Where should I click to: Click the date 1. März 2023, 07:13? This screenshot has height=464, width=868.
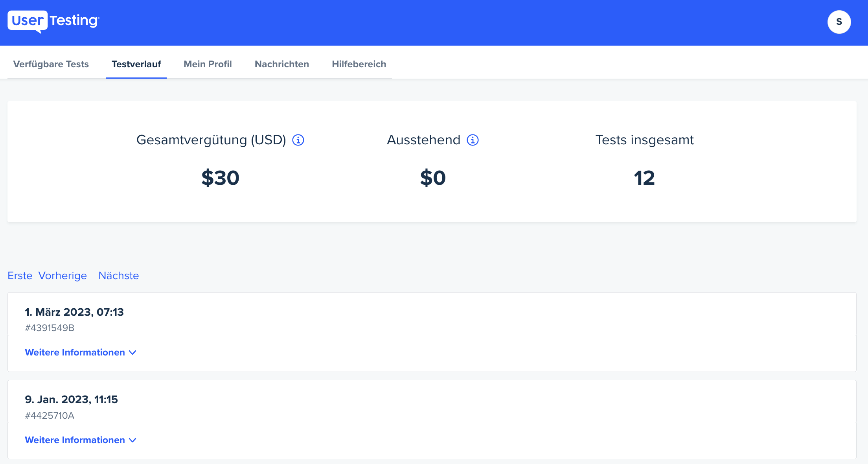click(74, 312)
